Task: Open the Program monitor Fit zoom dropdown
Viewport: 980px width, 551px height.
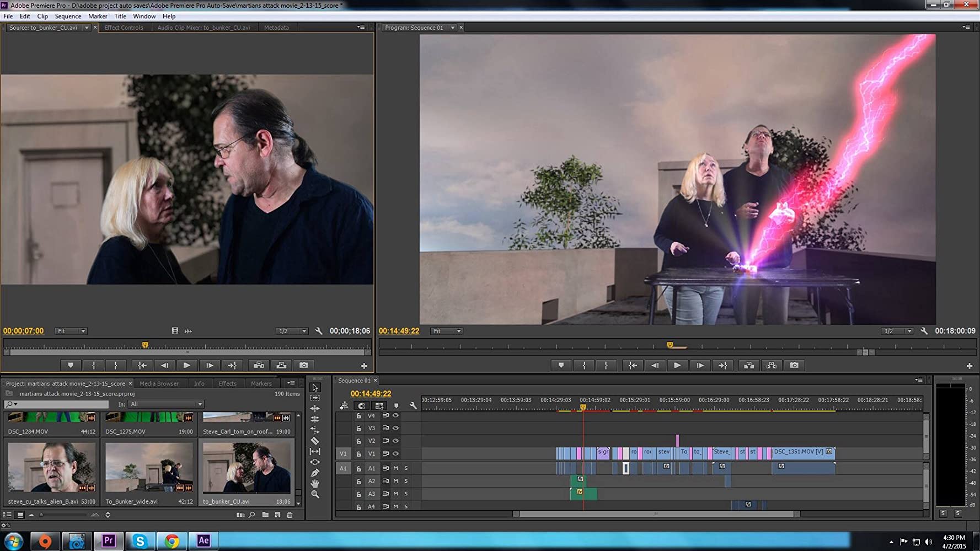Action: (x=447, y=331)
